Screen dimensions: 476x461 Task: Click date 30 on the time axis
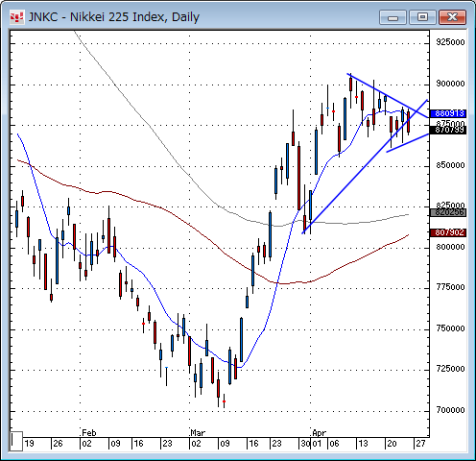(x=305, y=444)
